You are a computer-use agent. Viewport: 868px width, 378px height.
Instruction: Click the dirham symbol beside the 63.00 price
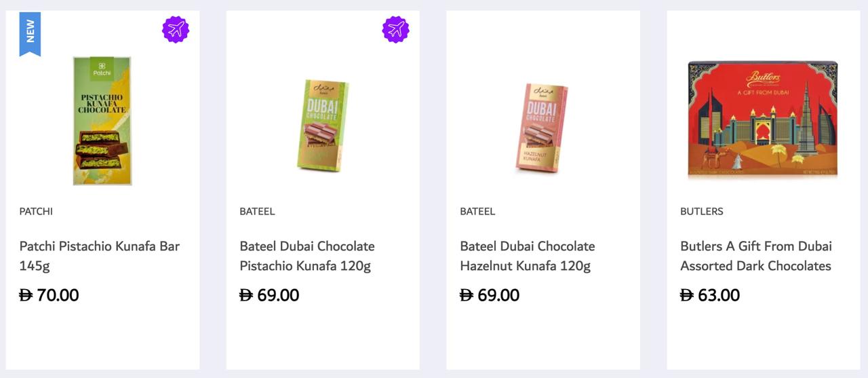pyautogui.click(x=687, y=295)
